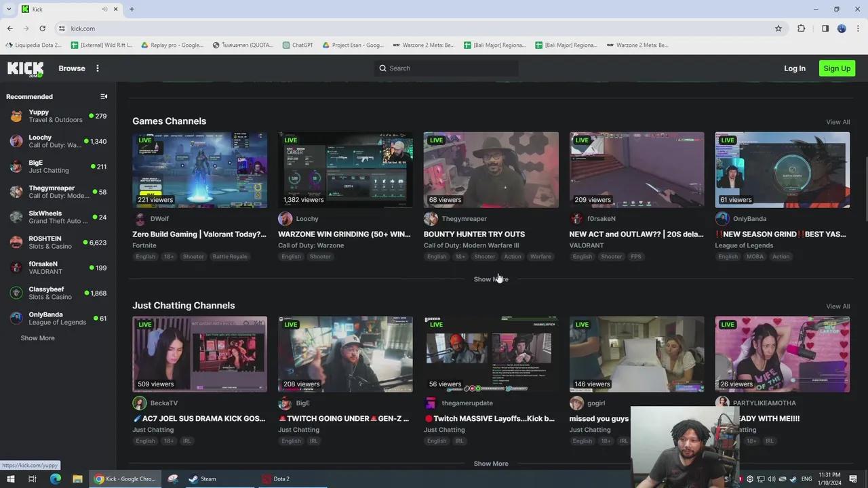Select the Browse navigation item

pos(71,68)
